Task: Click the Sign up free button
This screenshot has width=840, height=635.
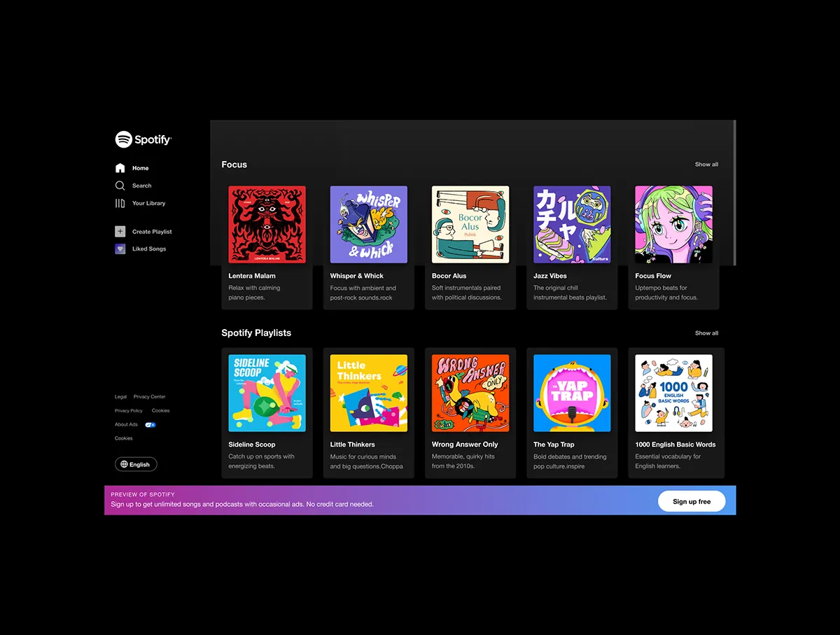Action: tap(692, 501)
